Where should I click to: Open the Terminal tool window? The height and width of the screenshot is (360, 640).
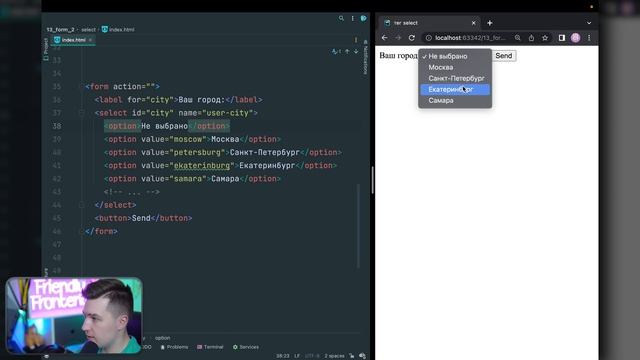210,347
